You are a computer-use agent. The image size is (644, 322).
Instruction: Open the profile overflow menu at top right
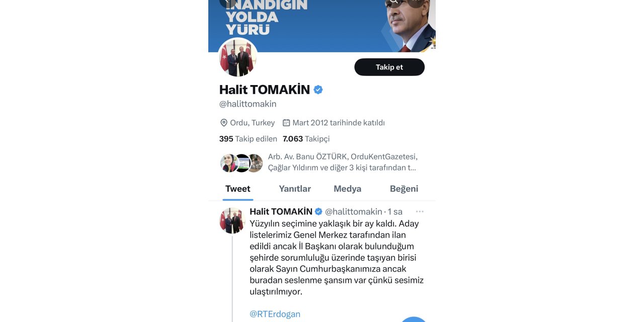click(416, 3)
